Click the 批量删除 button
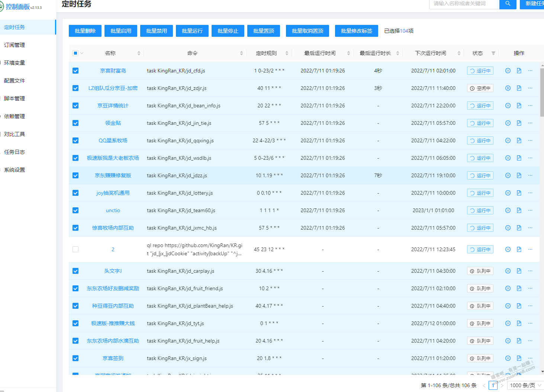This screenshot has height=392, width=544. (x=85, y=31)
